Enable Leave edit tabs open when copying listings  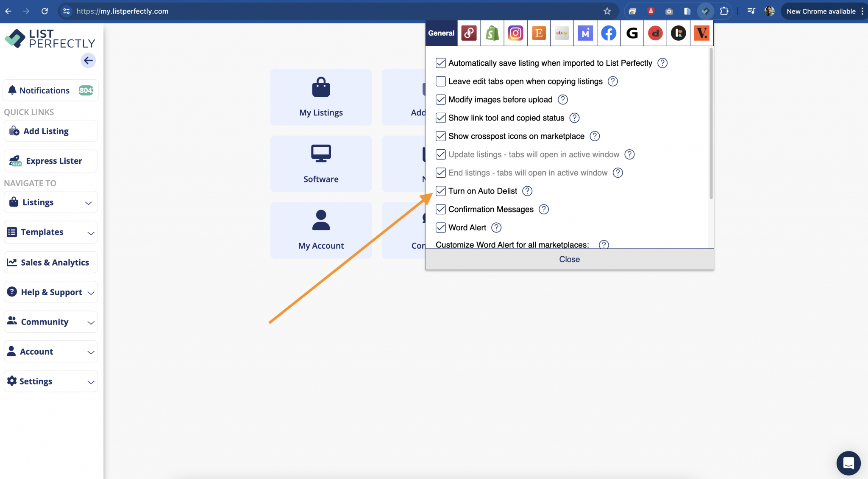(440, 81)
